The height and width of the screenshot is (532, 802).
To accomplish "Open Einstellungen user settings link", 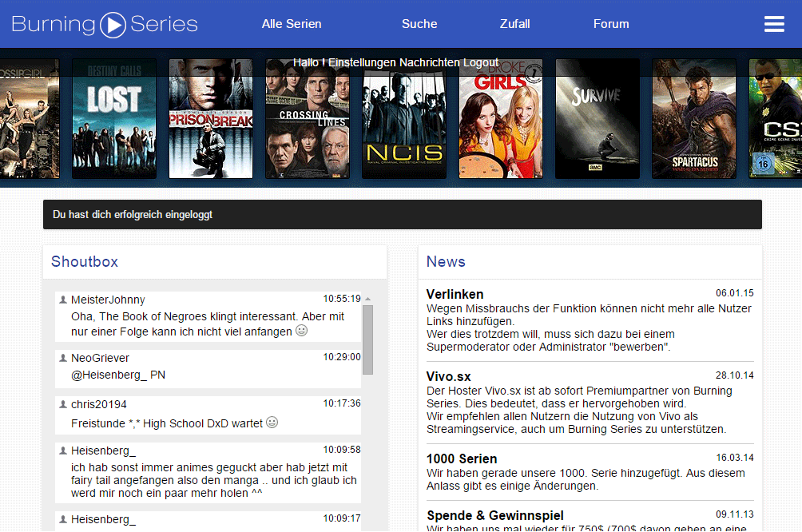I will pyautogui.click(x=362, y=62).
